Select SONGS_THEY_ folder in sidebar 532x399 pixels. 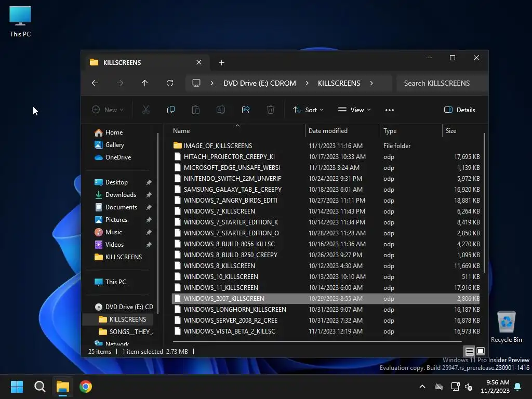[126, 331]
